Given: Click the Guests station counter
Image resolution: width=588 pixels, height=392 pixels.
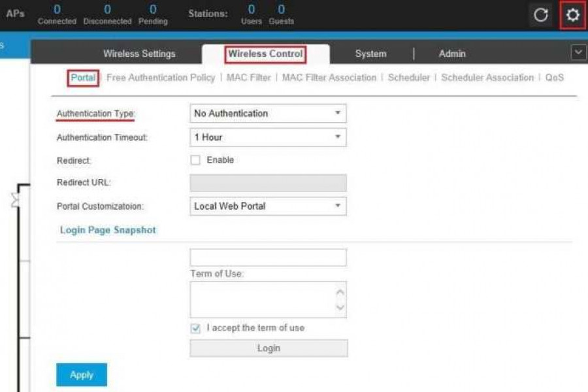Looking at the screenshot, I should point(280,13).
